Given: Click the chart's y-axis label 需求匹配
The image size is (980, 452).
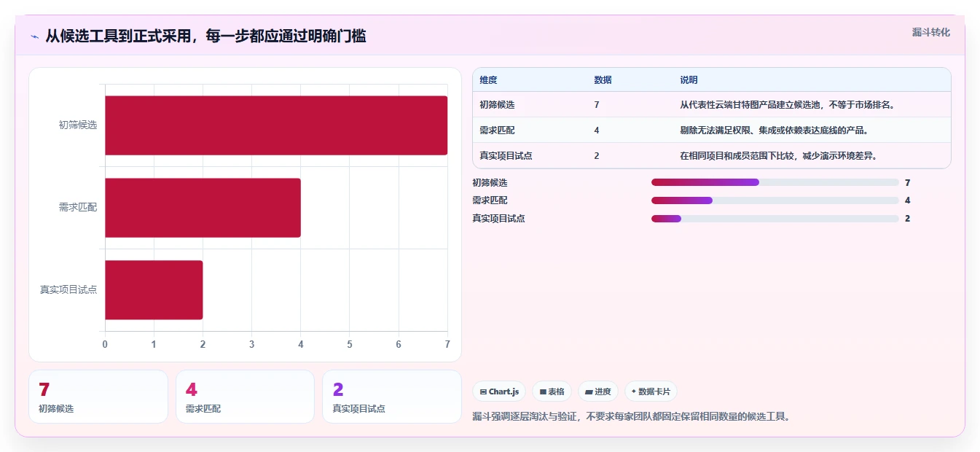Looking at the screenshot, I should pyautogui.click(x=78, y=207).
